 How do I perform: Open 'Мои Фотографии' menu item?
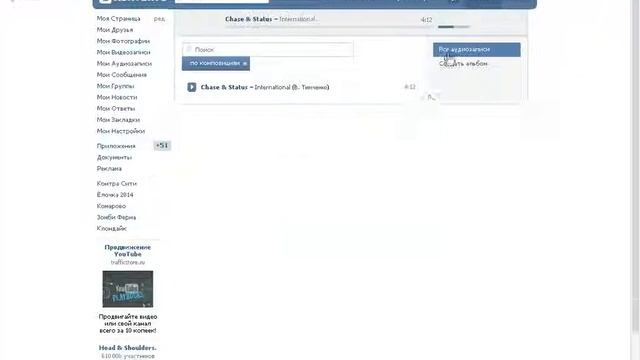pos(123,41)
